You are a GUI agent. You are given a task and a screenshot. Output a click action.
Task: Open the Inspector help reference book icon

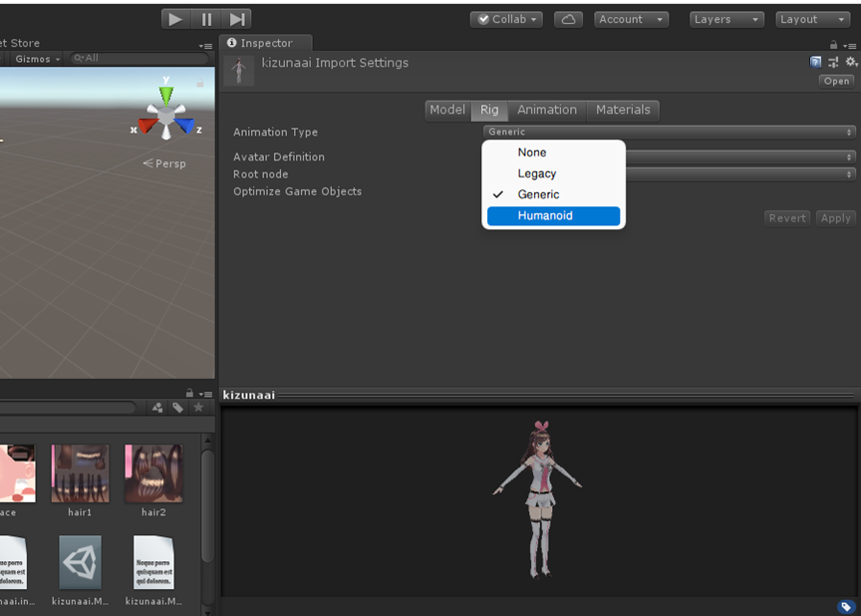click(816, 62)
